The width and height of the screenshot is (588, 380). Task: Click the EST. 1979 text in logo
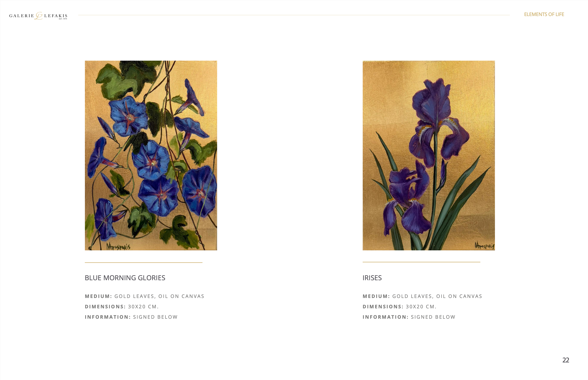63,19
